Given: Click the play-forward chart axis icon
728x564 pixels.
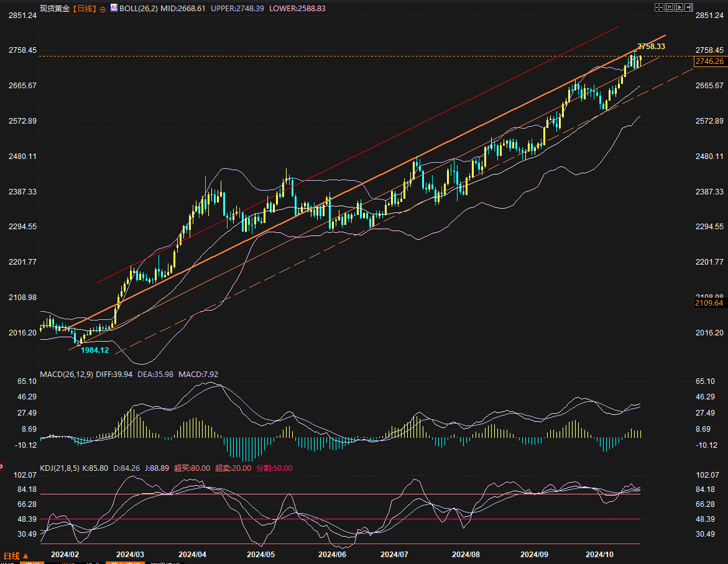Looking at the screenshot, I should point(679,7).
